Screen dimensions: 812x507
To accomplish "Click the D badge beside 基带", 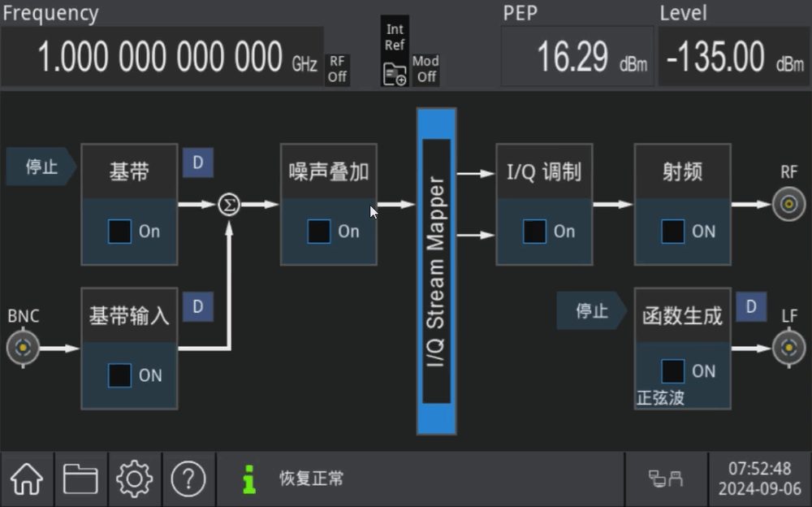I will tap(198, 162).
